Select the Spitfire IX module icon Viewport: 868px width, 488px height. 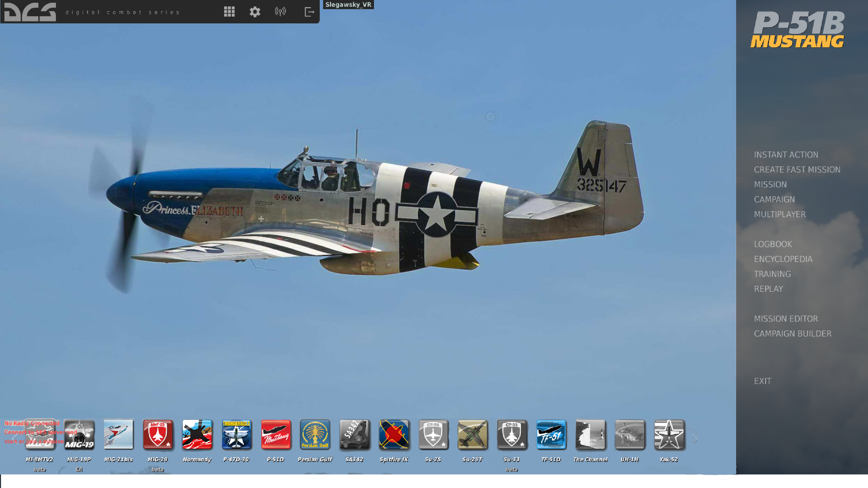[x=394, y=435]
